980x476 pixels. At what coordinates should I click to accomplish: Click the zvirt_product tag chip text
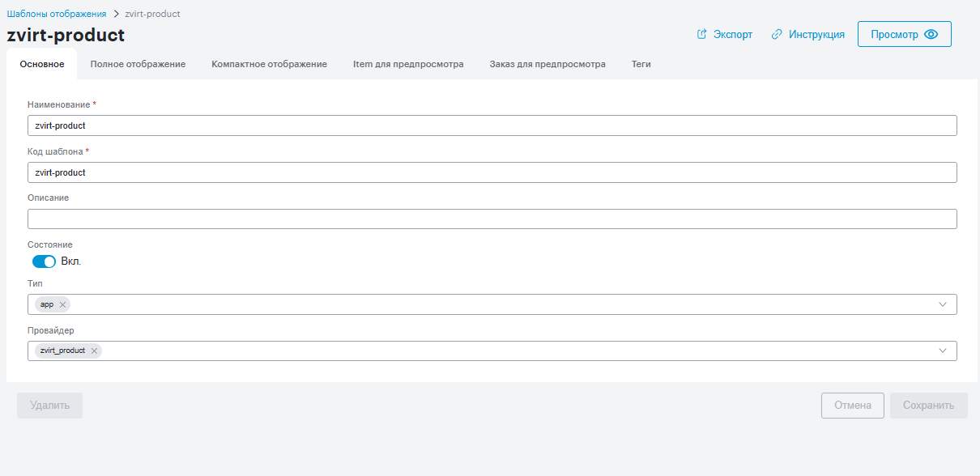pos(62,351)
